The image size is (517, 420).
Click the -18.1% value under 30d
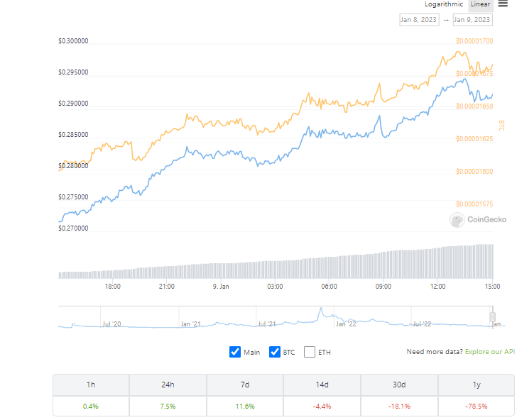pos(399,406)
